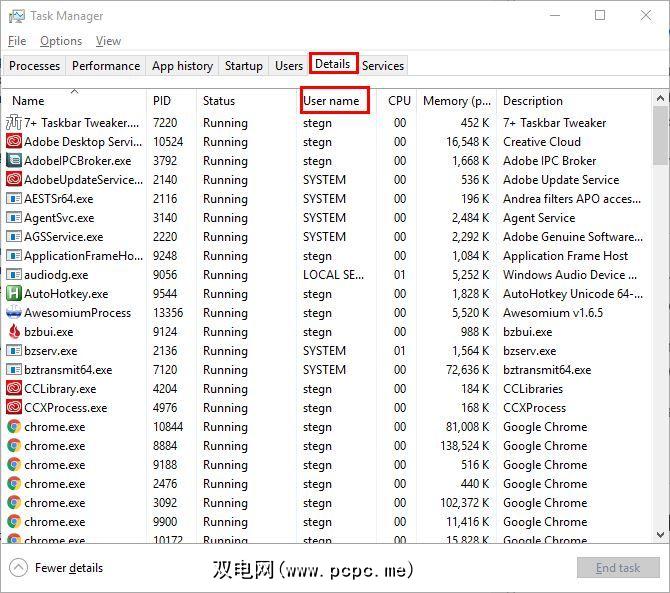Viewport: 670px width, 593px height.
Task: Select the LOCAL SE... user name cell
Action: coord(333,274)
